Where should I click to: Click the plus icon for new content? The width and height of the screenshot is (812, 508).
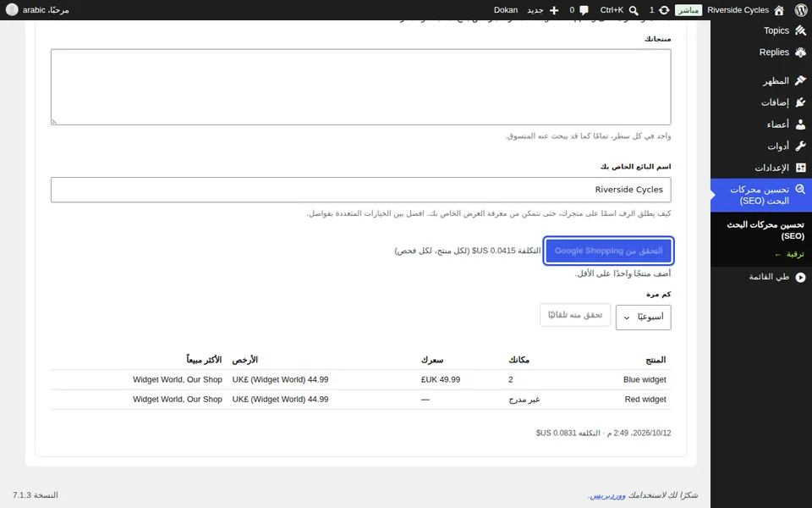(x=554, y=10)
